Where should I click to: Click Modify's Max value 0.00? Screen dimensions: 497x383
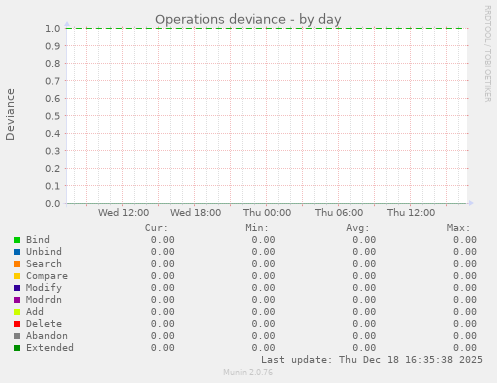465,288
